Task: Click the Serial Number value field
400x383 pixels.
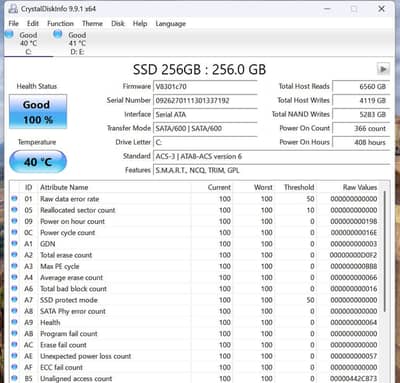Action: [x=205, y=100]
